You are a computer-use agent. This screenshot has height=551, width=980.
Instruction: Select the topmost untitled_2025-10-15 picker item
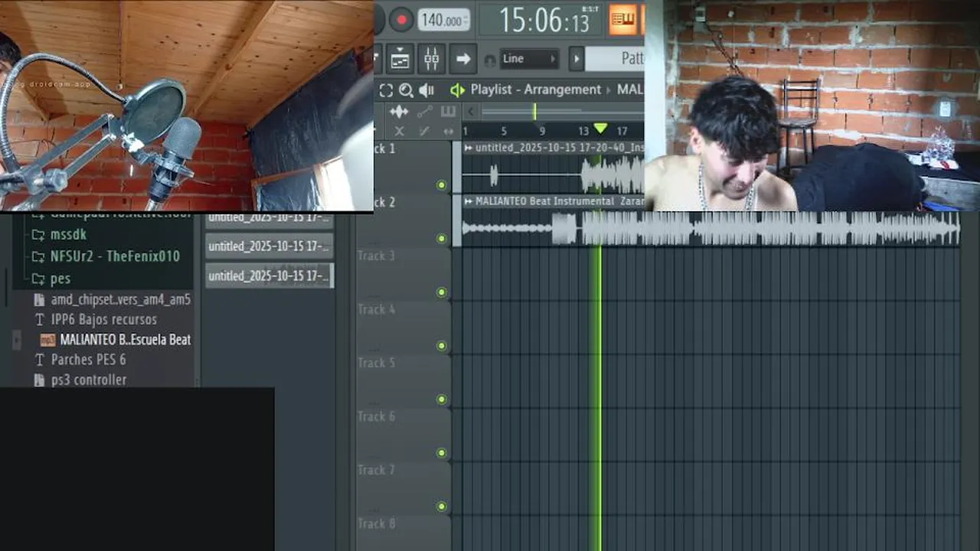269,220
